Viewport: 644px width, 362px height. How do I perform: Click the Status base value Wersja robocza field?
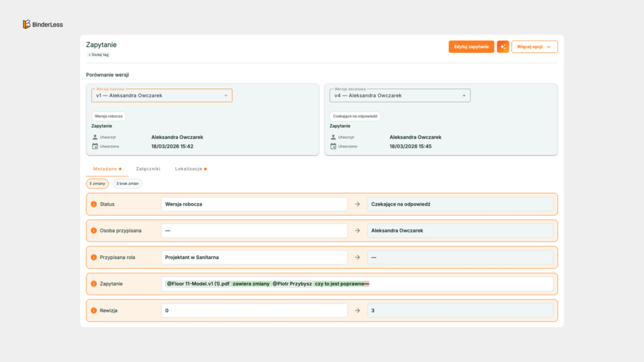click(x=254, y=204)
